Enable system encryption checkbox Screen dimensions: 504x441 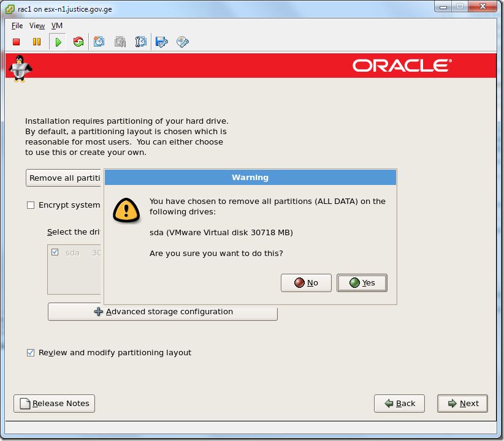[31, 205]
